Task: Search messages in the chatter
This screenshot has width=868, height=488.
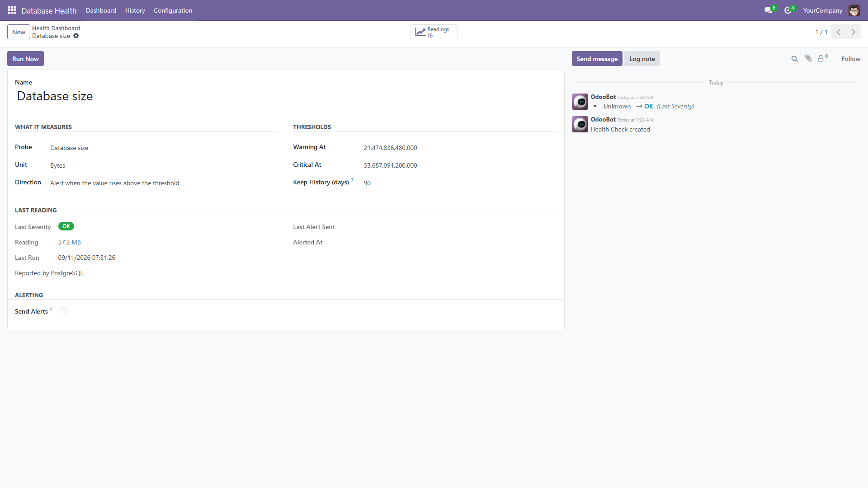Action: (x=794, y=59)
